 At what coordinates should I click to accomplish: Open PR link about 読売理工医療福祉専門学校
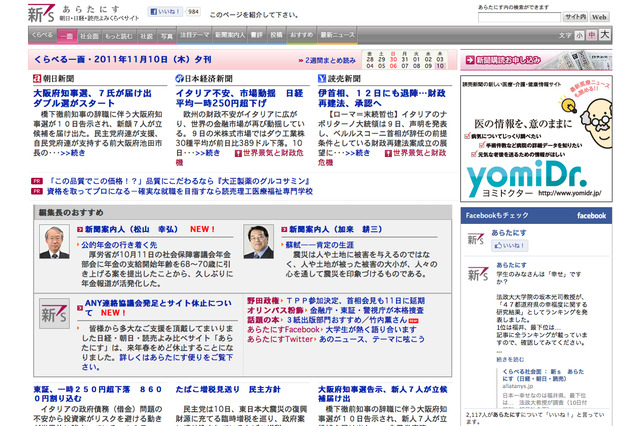coord(180,191)
